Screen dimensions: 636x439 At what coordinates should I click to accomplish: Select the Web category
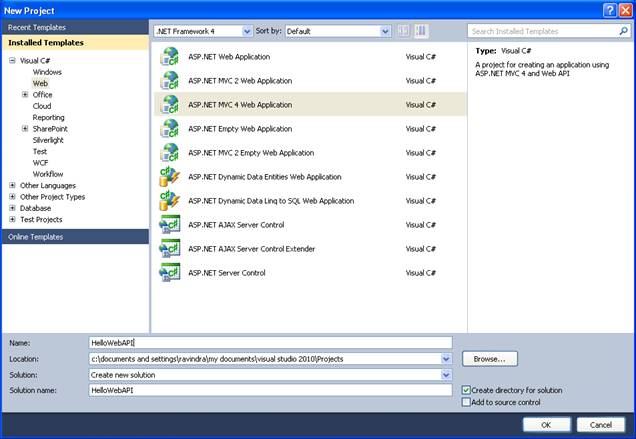[x=40, y=83]
